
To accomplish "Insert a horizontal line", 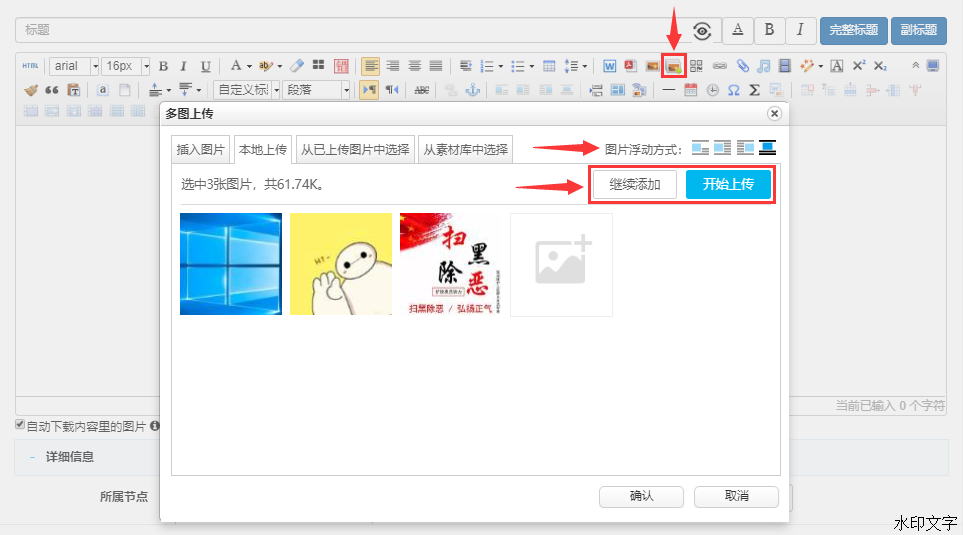I will [x=669, y=90].
